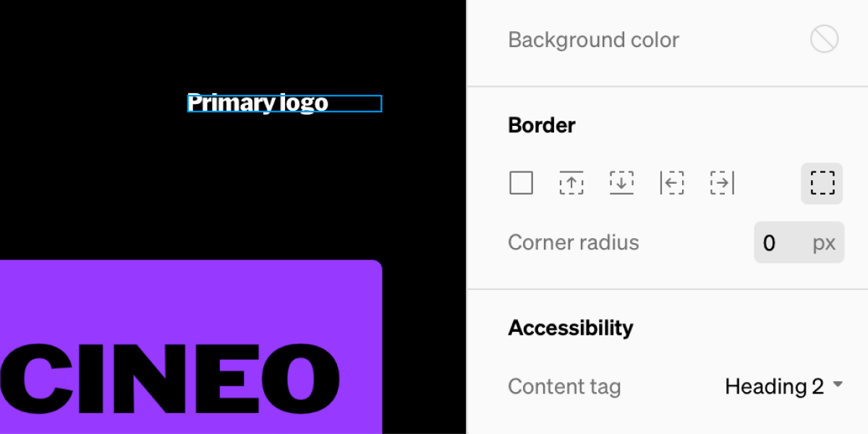
Task: Apply a right border to the selection
Action: (x=721, y=182)
